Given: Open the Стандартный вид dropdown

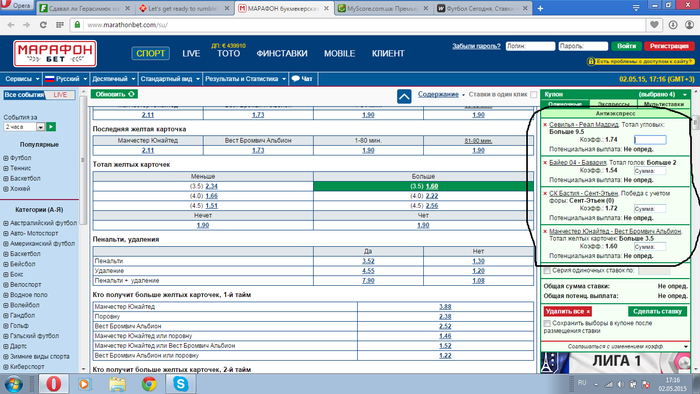Looking at the screenshot, I should [170, 79].
